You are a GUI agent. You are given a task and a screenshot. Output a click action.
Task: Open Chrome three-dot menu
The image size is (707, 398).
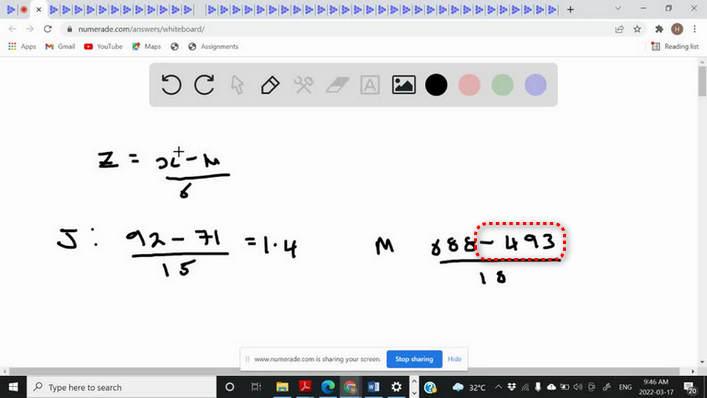[x=695, y=29]
